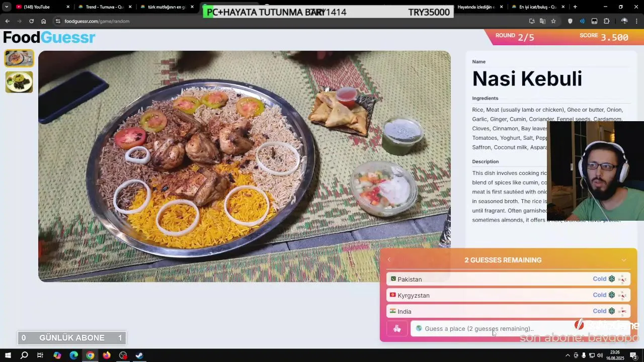Click the compass icon in Kyrgyzstan row
This screenshot has height=362, width=644.
click(622, 295)
